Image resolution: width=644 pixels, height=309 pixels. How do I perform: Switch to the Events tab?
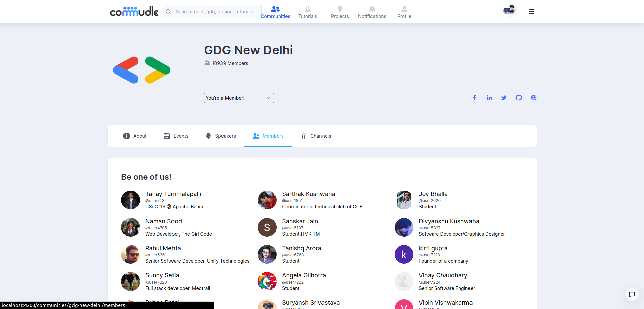176,136
